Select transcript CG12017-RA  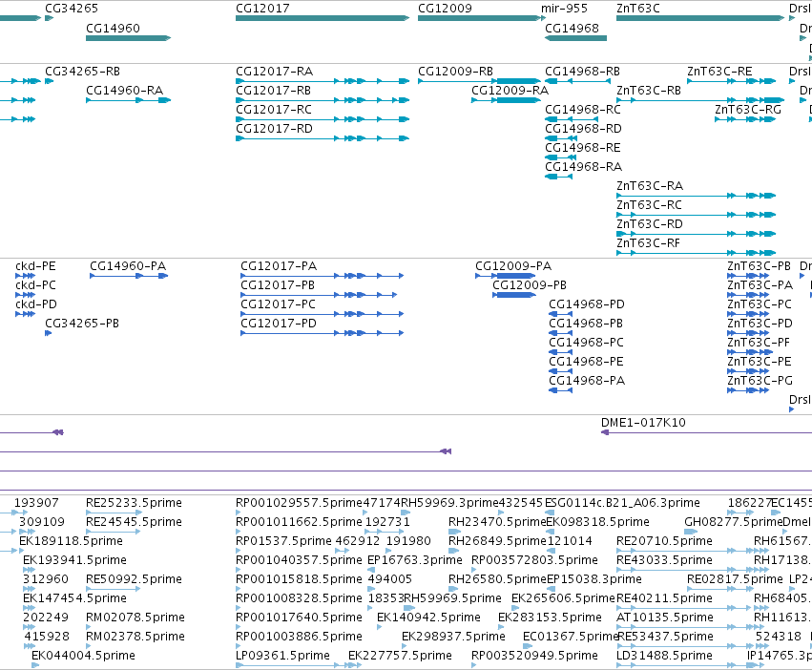tap(275, 71)
